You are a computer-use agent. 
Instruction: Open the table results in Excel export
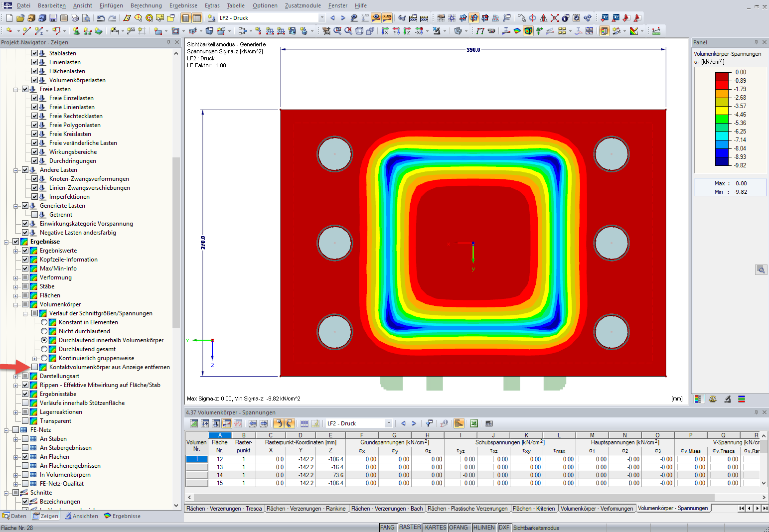coord(473,423)
